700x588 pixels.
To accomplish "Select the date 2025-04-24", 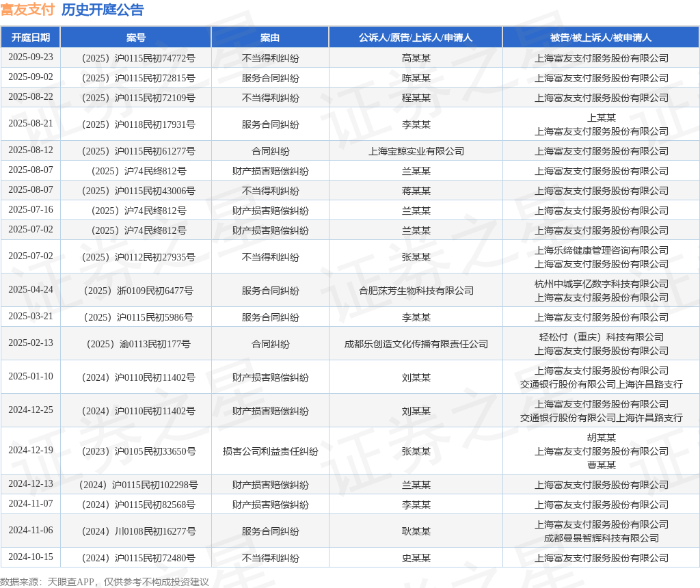I will click(30, 289).
